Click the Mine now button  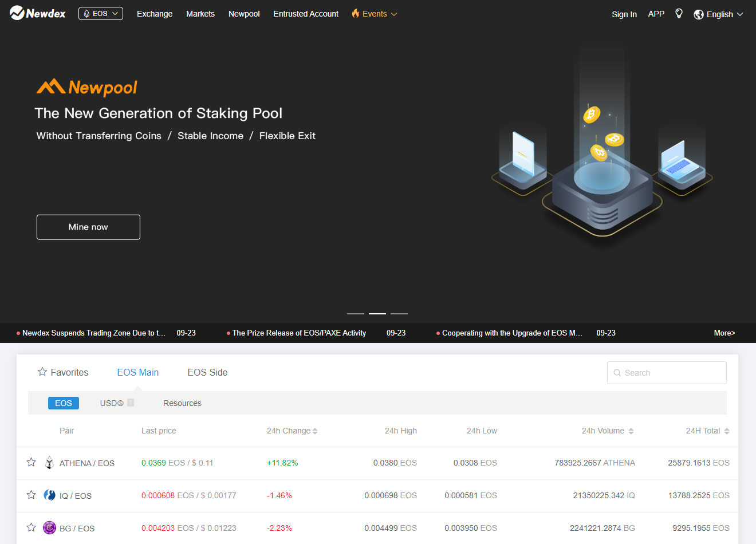[x=88, y=227]
